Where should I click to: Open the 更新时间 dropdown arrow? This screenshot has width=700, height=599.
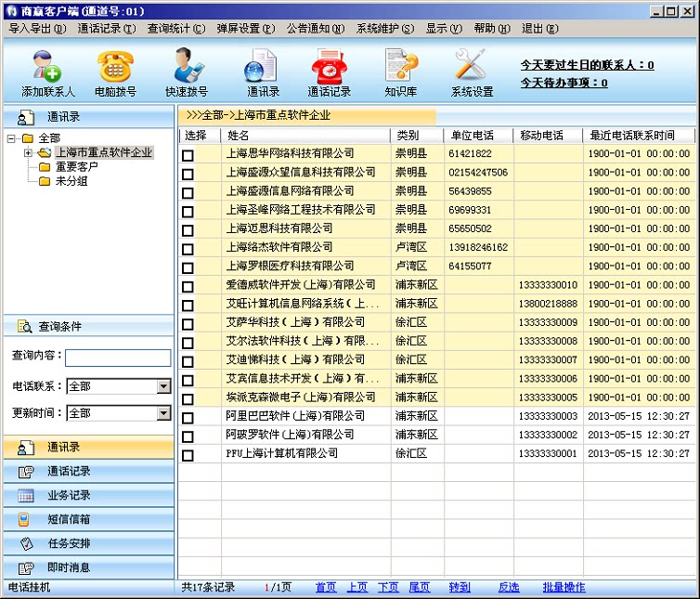(163, 413)
